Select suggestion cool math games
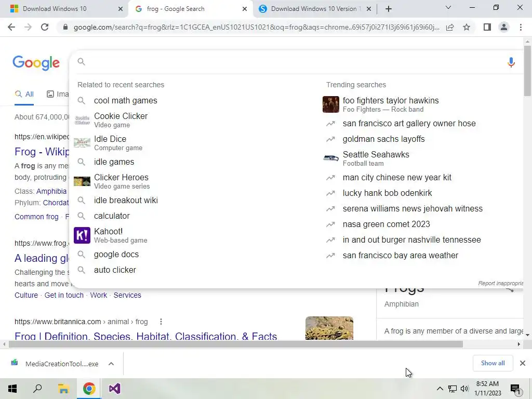The height and width of the screenshot is (399, 532). point(126,101)
